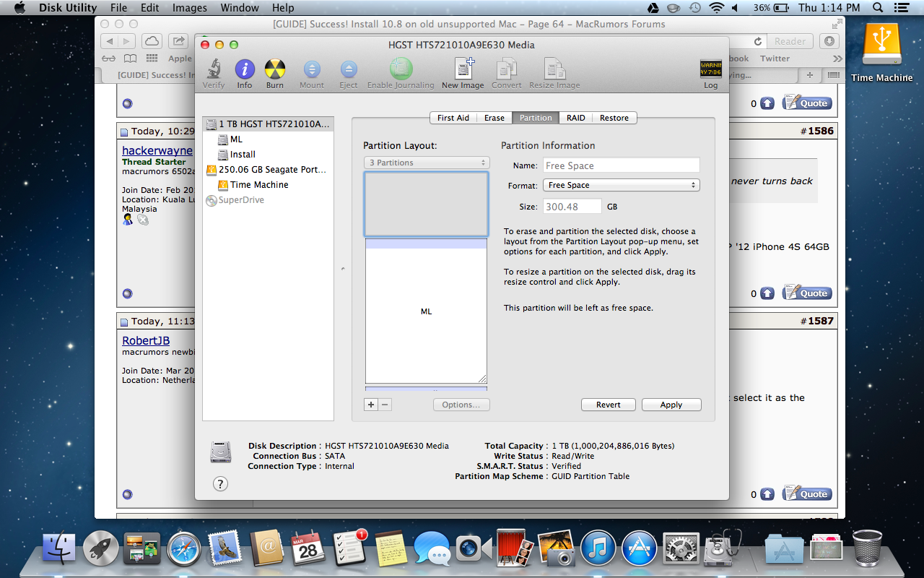Viewport: 924px width, 578px height.
Task: Switch to the Restore tab
Action: (614, 118)
